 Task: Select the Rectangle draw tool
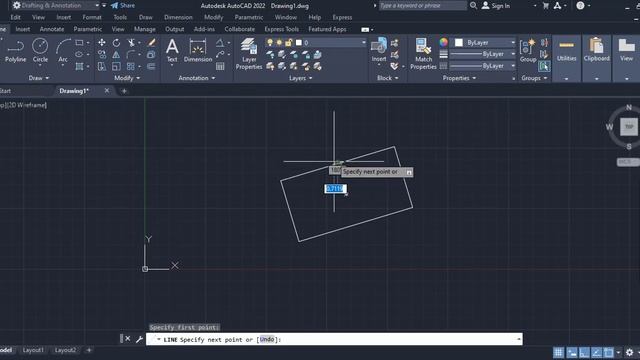80,42
